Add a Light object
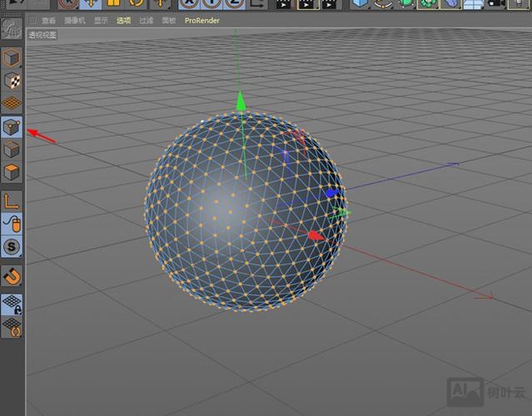 pyautogui.click(x=519, y=3)
